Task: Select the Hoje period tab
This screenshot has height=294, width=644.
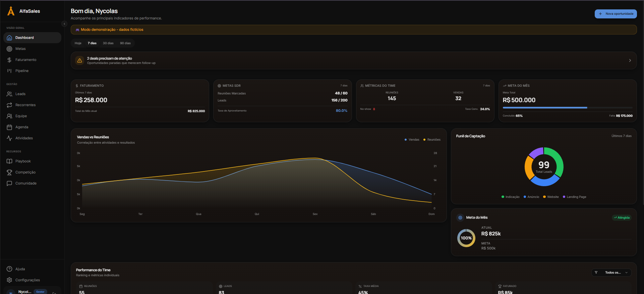Action: tap(78, 43)
